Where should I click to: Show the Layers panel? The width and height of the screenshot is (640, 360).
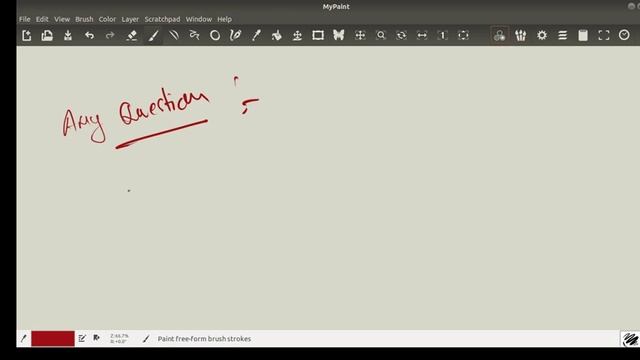[562, 36]
